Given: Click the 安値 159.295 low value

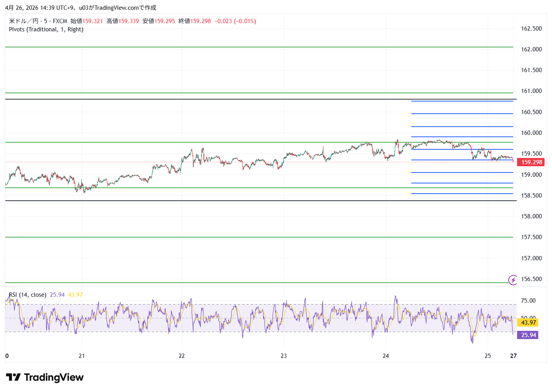Looking at the screenshot, I should 159,21.
